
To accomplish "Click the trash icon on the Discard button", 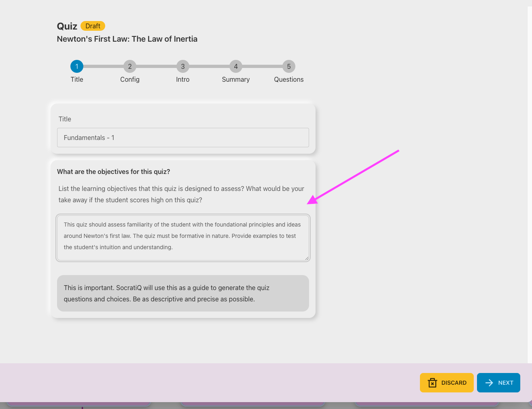I will tap(432, 383).
